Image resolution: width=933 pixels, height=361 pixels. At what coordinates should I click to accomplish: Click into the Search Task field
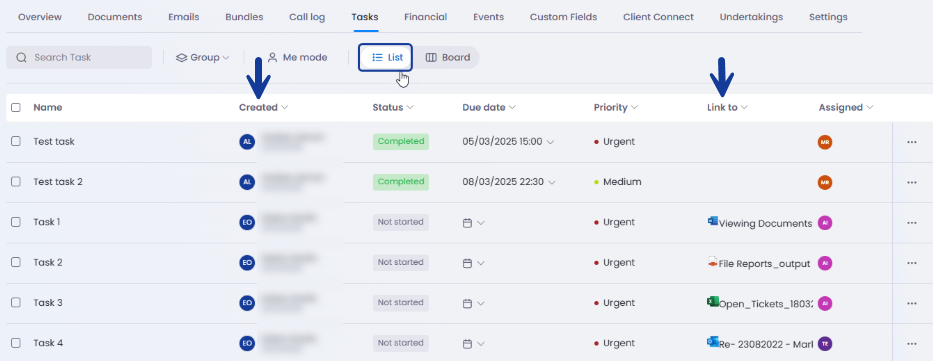click(79, 58)
